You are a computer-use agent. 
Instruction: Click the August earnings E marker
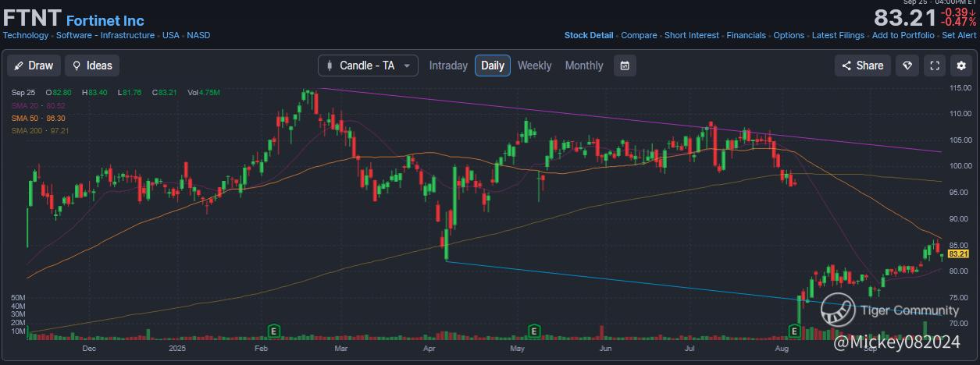tap(794, 331)
